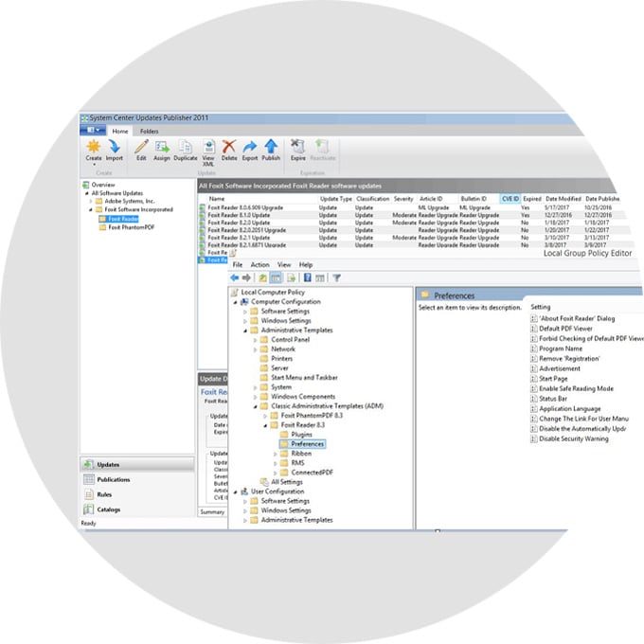Image resolution: width=644 pixels, height=644 pixels.
Task: Select the ConnectedPDF folder
Action: (312, 473)
